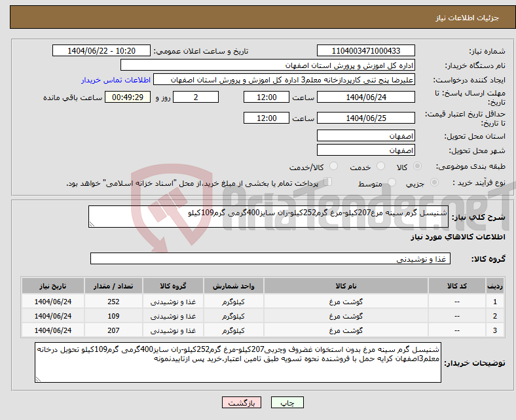Click the نام کالا column header

(x=346, y=286)
